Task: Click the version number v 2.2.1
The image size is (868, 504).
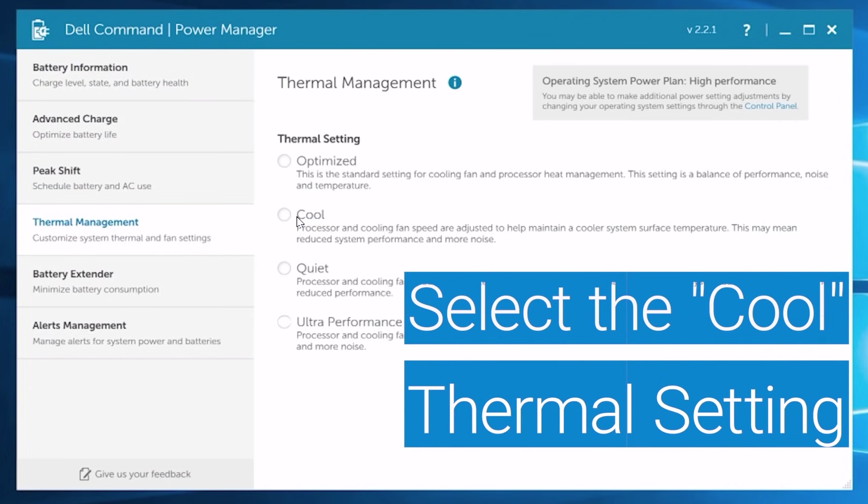Action: click(701, 30)
